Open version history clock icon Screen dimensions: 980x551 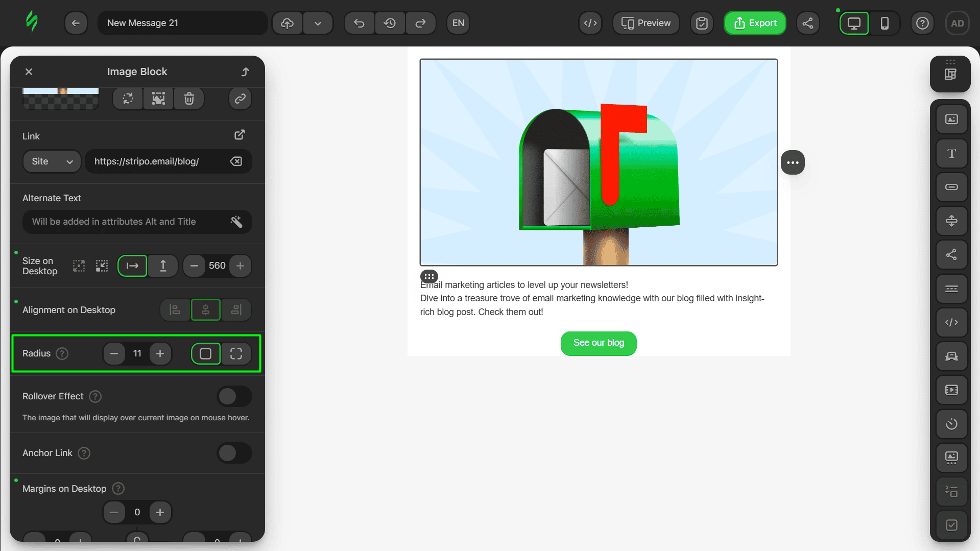tap(390, 23)
